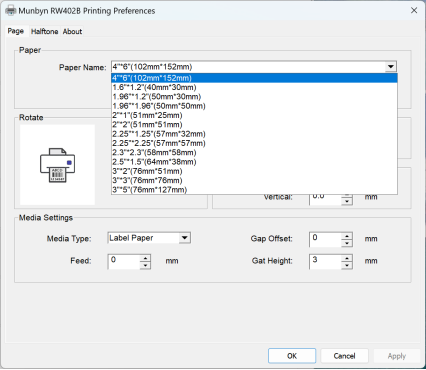Lower the Vertical offset with down spinner
This screenshot has width=426, height=370.
pyautogui.click(x=347, y=201)
